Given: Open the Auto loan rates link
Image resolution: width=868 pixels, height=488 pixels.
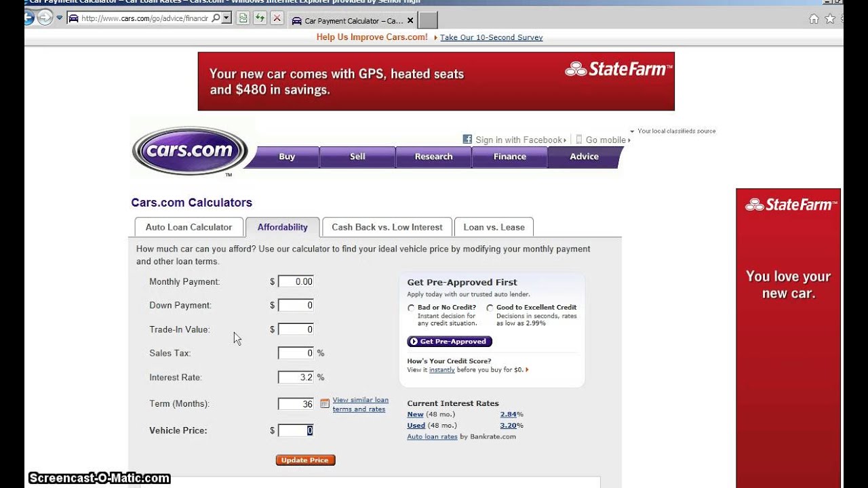Looking at the screenshot, I should [x=432, y=436].
